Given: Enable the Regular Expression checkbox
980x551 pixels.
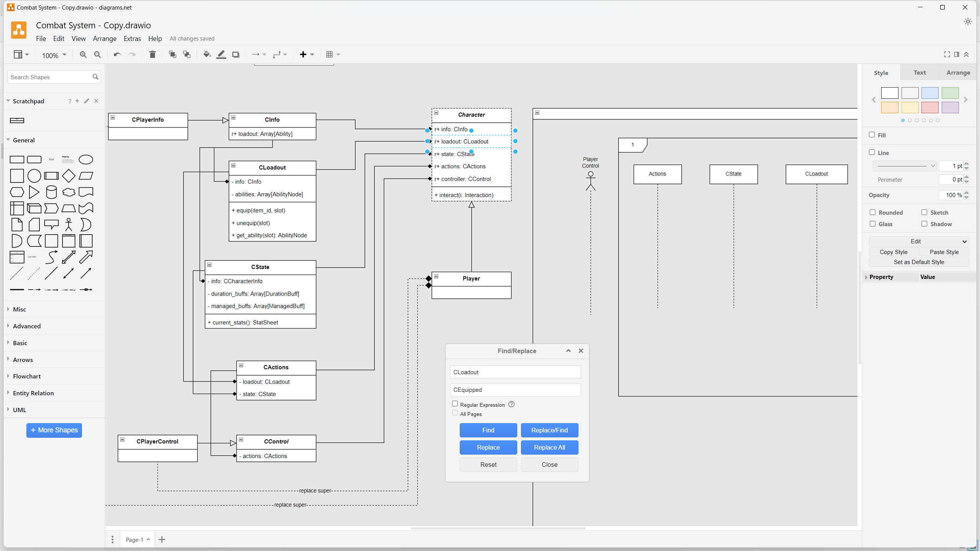Looking at the screenshot, I should pyautogui.click(x=455, y=404).
